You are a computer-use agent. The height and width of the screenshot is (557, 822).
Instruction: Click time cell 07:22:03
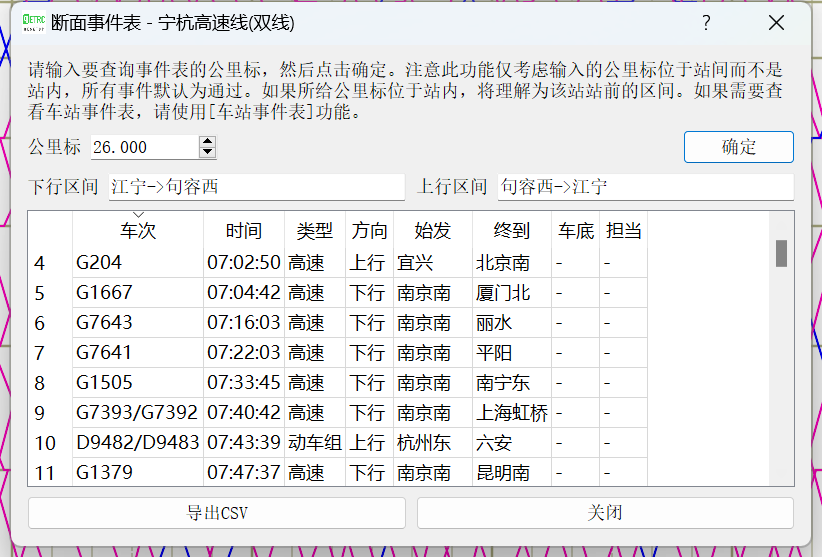tap(244, 353)
